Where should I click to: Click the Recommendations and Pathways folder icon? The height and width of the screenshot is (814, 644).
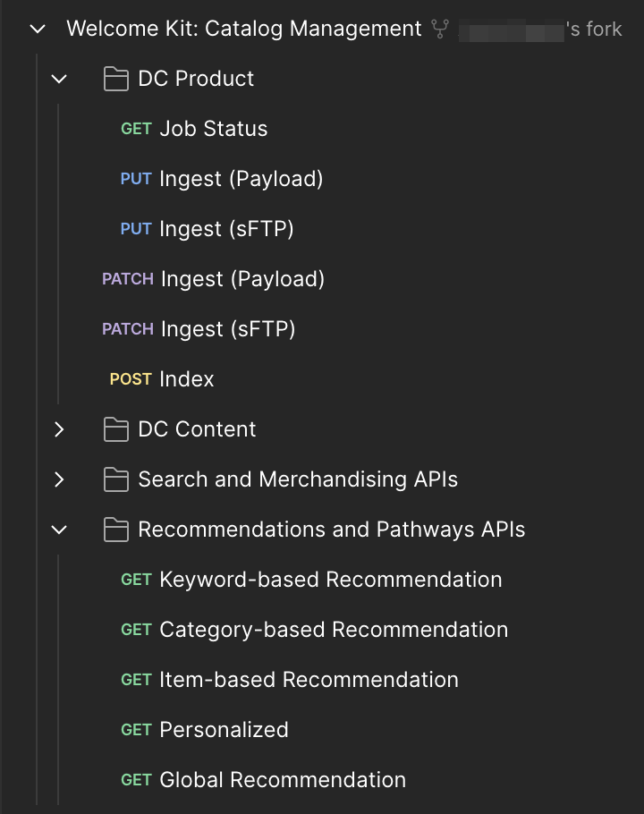[116, 530]
